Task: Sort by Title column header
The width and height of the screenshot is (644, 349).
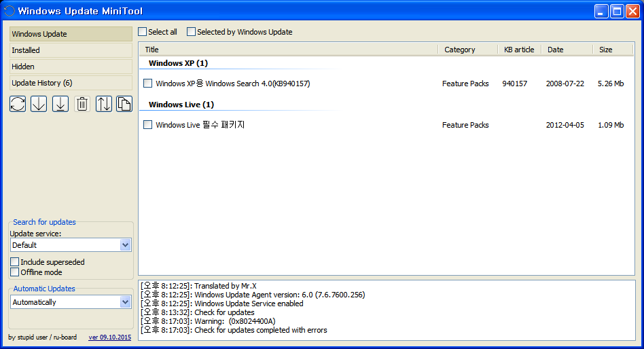Action: (288, 50)
